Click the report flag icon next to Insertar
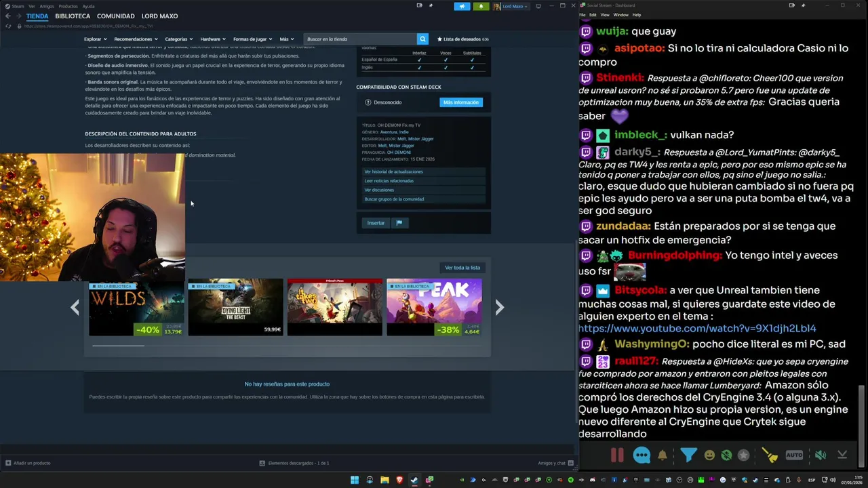This screenshot has height=488, width=868. (399, 223)
